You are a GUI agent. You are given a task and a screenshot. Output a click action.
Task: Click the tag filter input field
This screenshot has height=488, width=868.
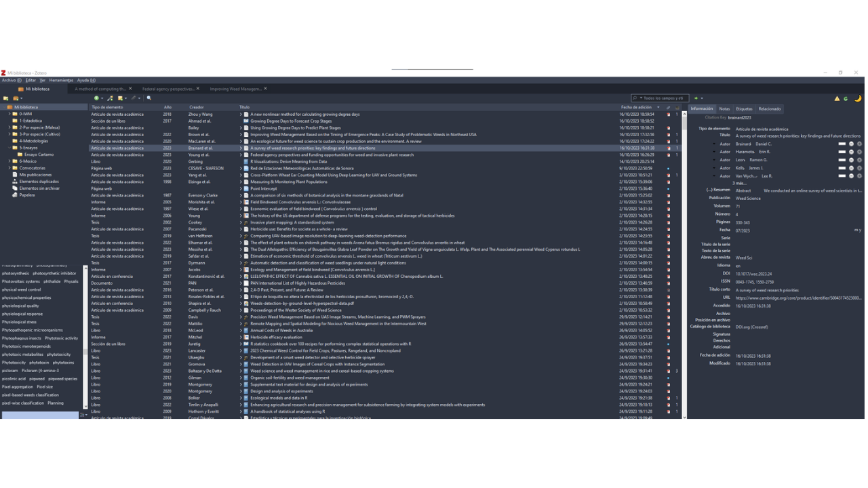point(39,415)
